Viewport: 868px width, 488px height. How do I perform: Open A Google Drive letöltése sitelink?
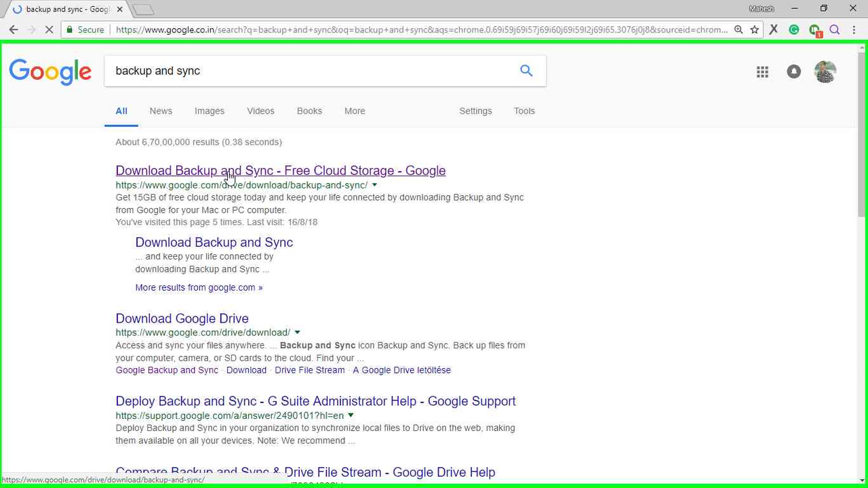click(x=401, y=370)
